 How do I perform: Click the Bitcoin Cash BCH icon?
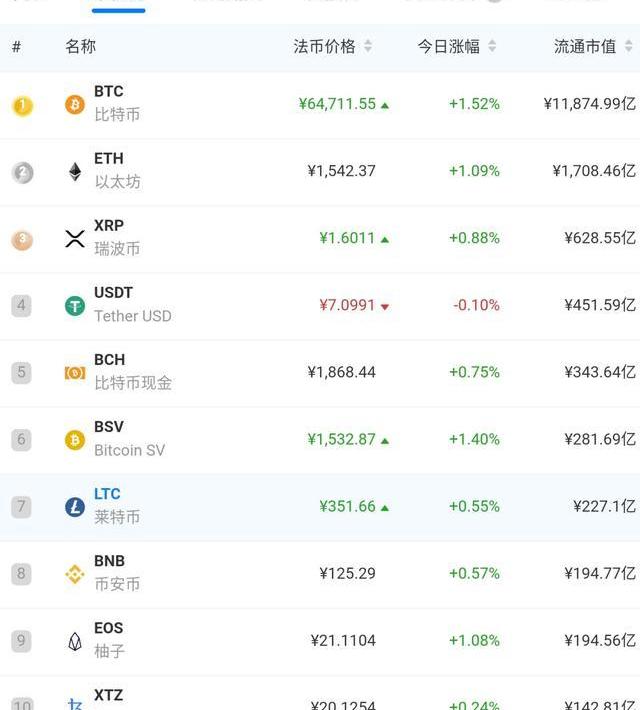point(75,373)
